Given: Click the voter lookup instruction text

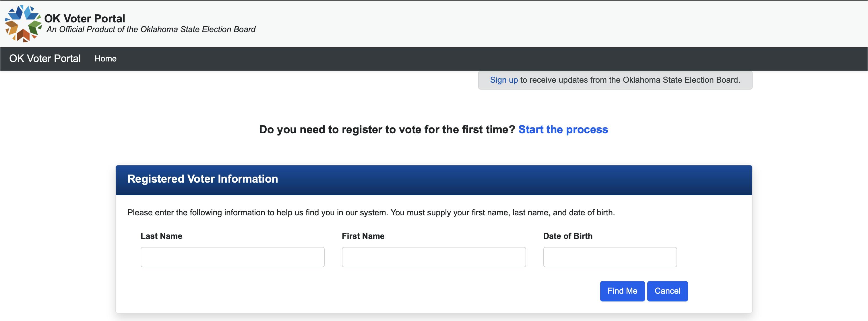Looking at the screenshot, I should [371, 213].
